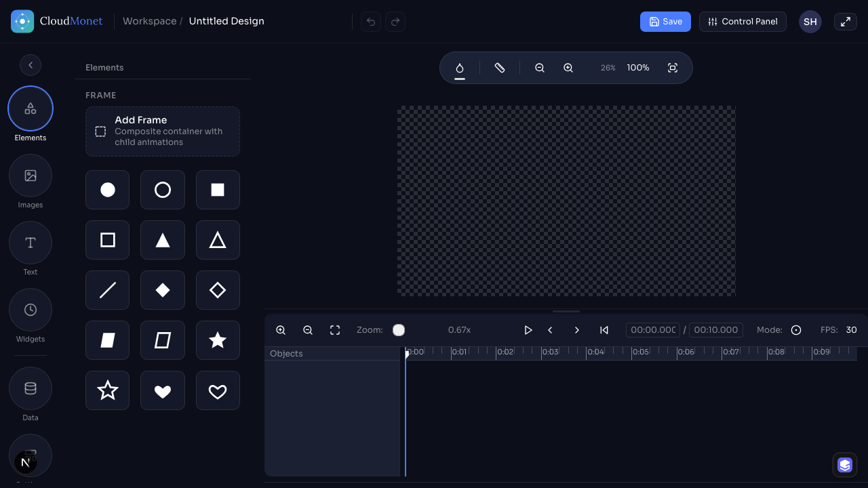Screen dimensions: 868x488
Task: Add an outlined diamond shape
Action: [x=218, y=290]
